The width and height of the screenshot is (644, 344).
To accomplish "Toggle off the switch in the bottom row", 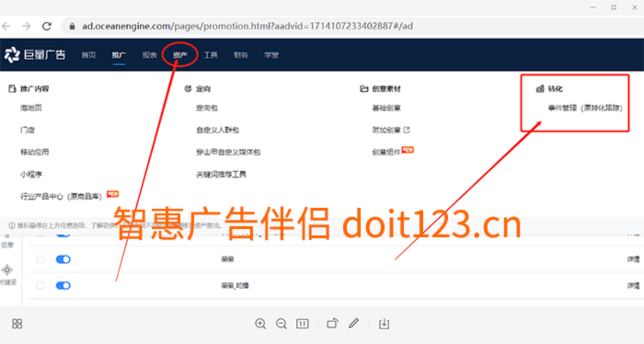I will (x=63, y=286).
